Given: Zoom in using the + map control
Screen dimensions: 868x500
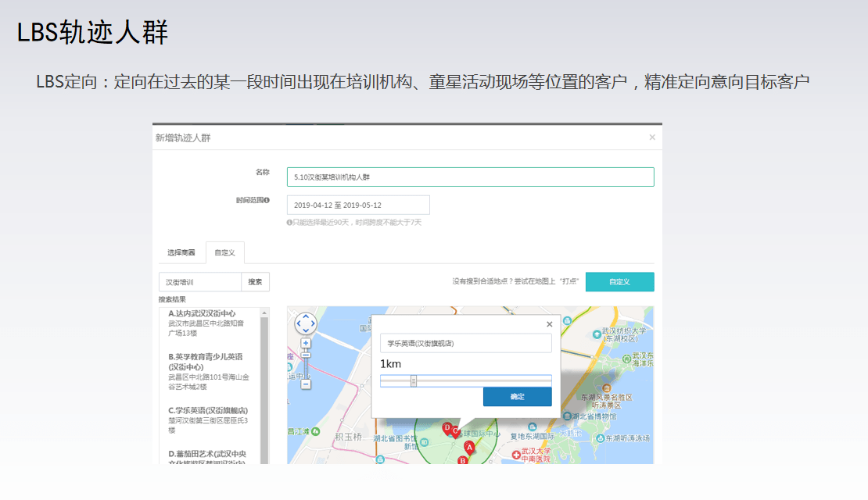Looking at the screenshot, I should [x=305, y=342].
